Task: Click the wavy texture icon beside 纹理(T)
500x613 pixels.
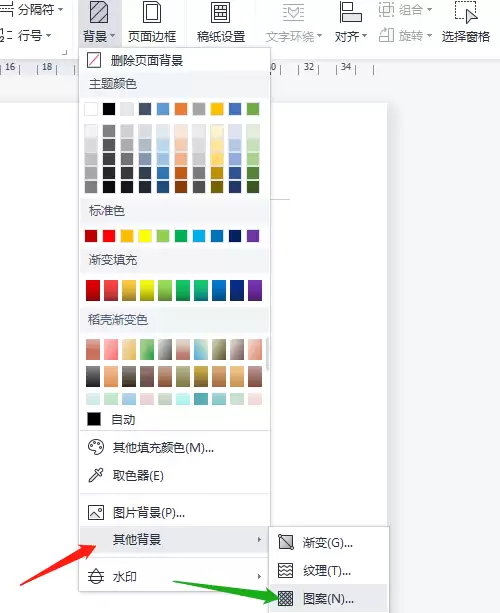Action: (x=285, y=570)
